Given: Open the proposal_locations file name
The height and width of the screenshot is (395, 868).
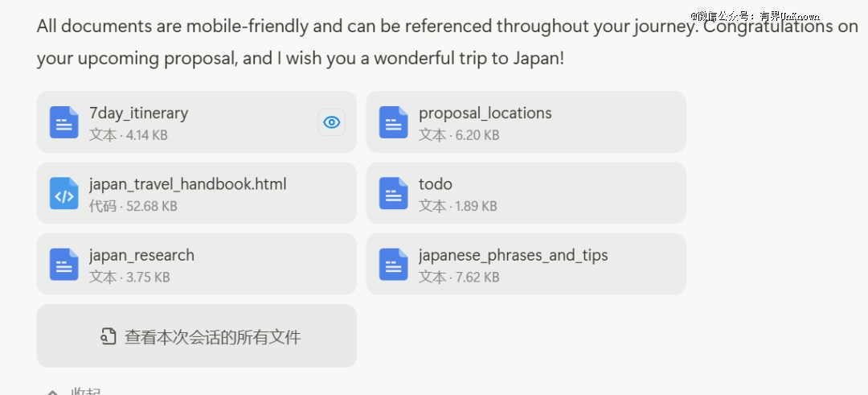Looking at the screenshot, I should [485, 113].
